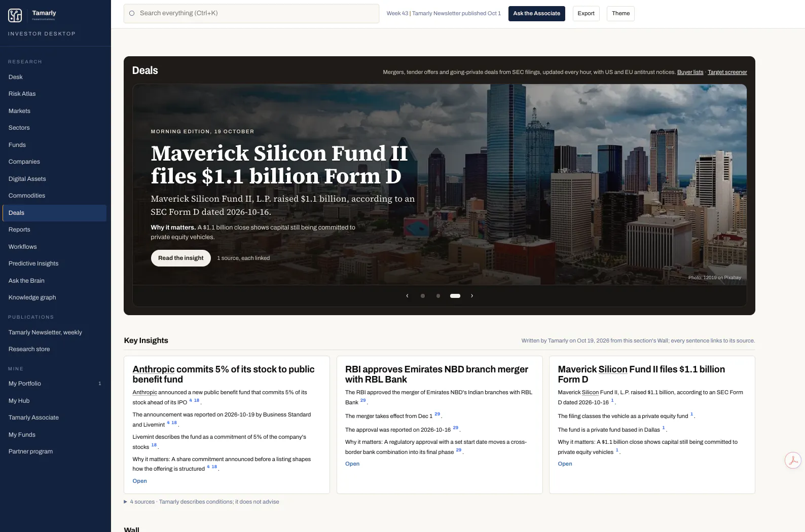Open Tamarly Newsletter published Oct 1 link

coord(456,13)
